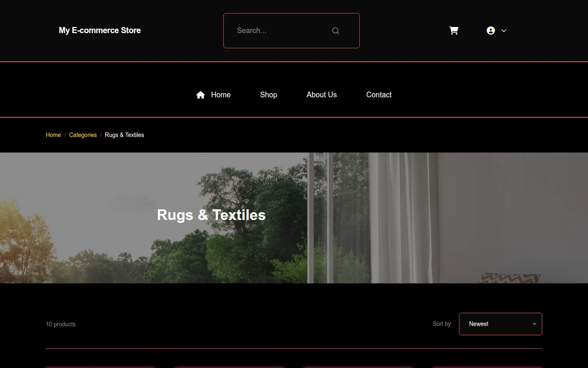Click the search magnifier icon
This screenshot has height=368, width=588.
click(336, 31)
